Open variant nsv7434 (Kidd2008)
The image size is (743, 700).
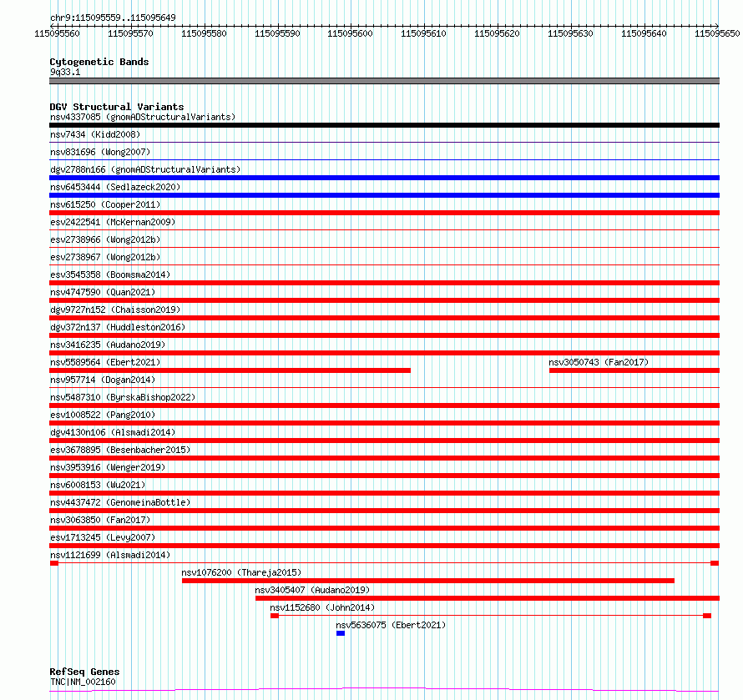(95, 134)
